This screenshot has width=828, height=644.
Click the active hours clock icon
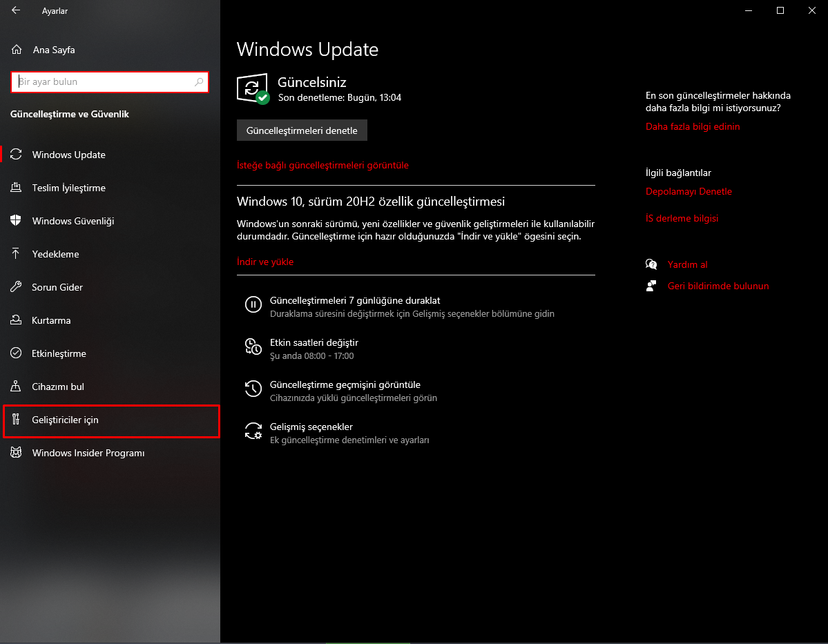click(x=253, y=347)
